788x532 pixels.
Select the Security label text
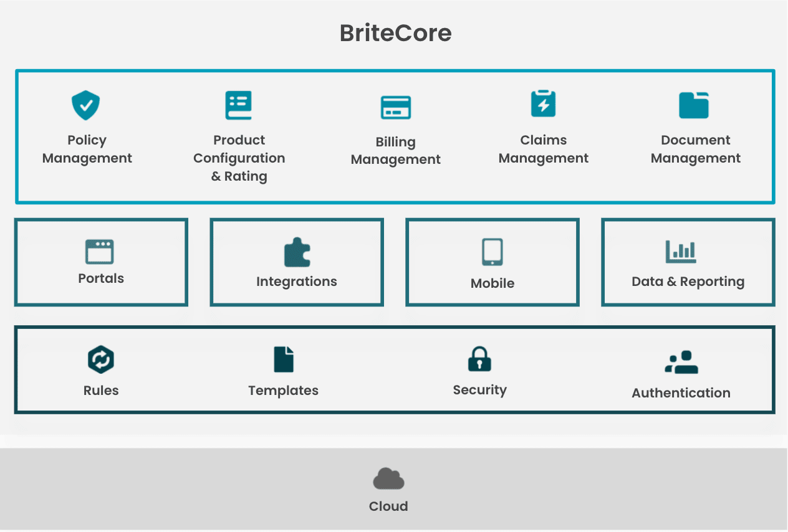coord(480,391)
